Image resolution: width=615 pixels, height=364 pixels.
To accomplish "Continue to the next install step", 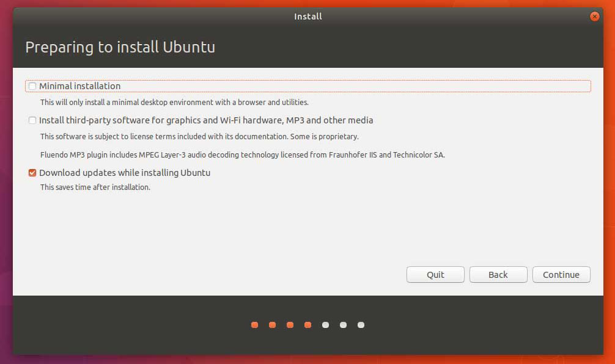I will point(561,275).
